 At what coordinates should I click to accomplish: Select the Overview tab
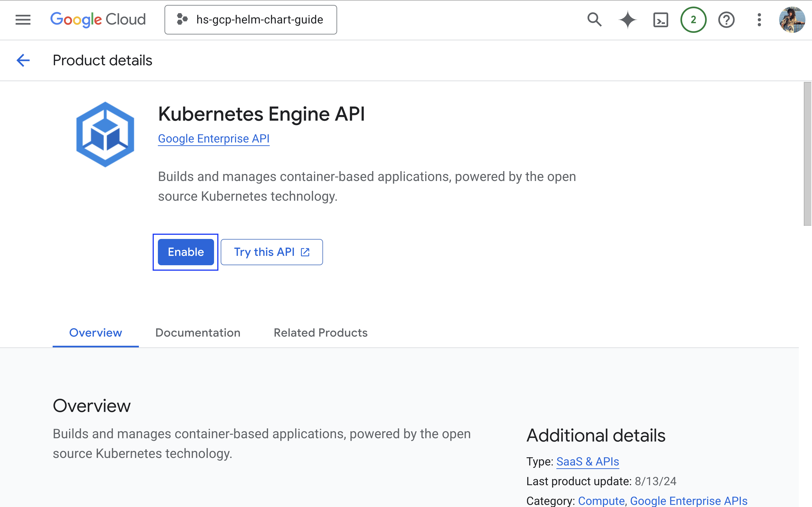click(x=95, y=333)
